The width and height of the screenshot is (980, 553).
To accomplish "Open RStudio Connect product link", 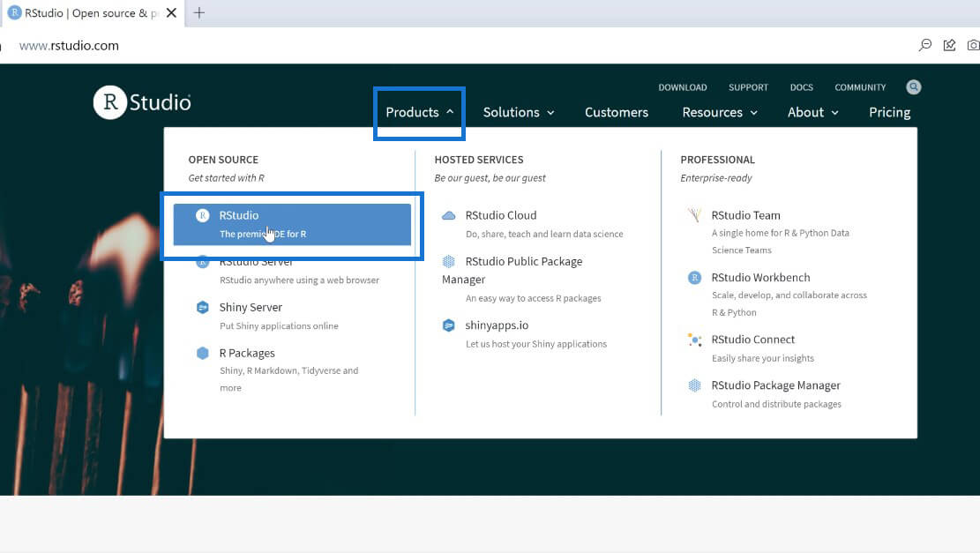I will (753, 340).
